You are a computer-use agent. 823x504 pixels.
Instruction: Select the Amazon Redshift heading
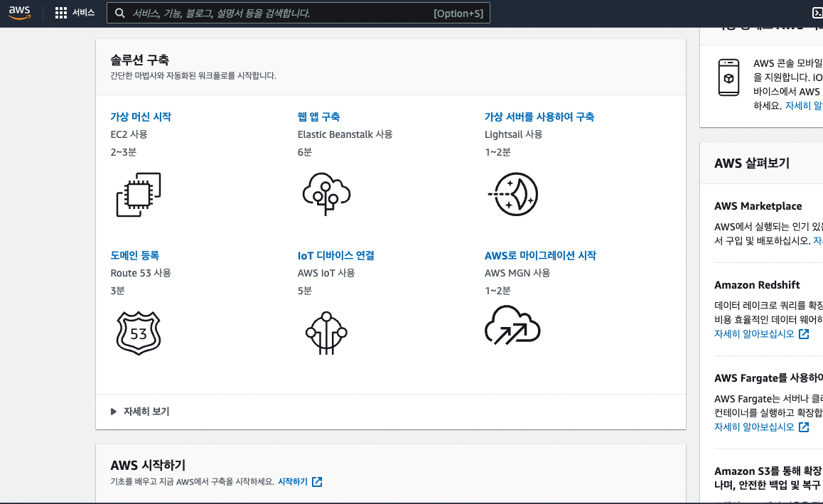coord(757,284)
